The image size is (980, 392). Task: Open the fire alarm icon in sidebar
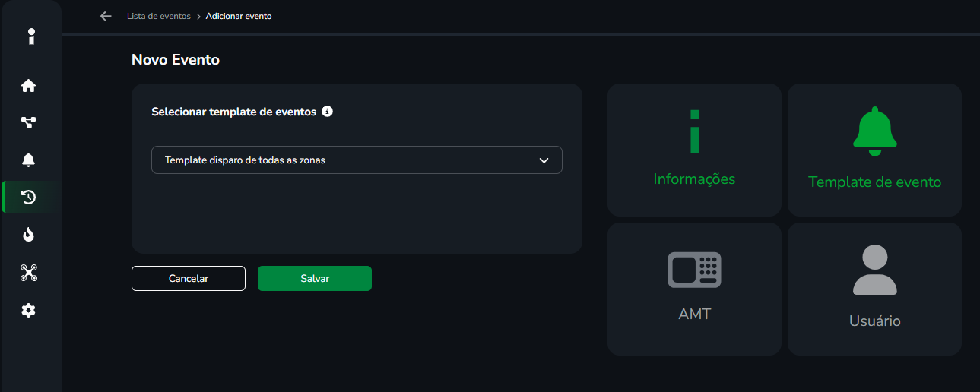click(x=29, y=235)
